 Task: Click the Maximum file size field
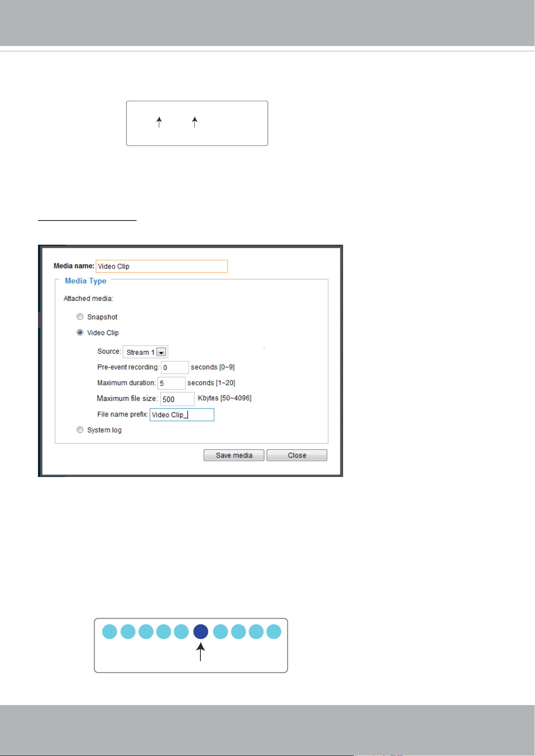point(177,399)
